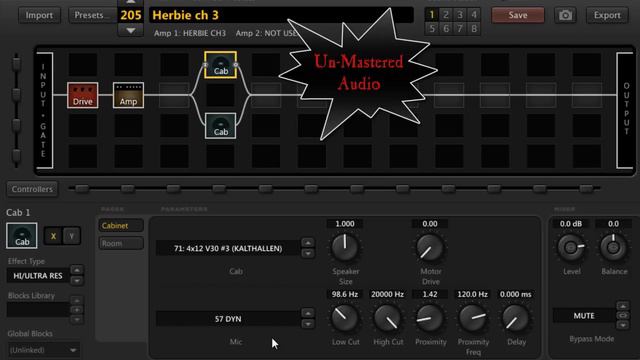Image resolution: width=640 pixels, height=360 pixels.
Task: Select the X state button
Action: tap(53, 236)
